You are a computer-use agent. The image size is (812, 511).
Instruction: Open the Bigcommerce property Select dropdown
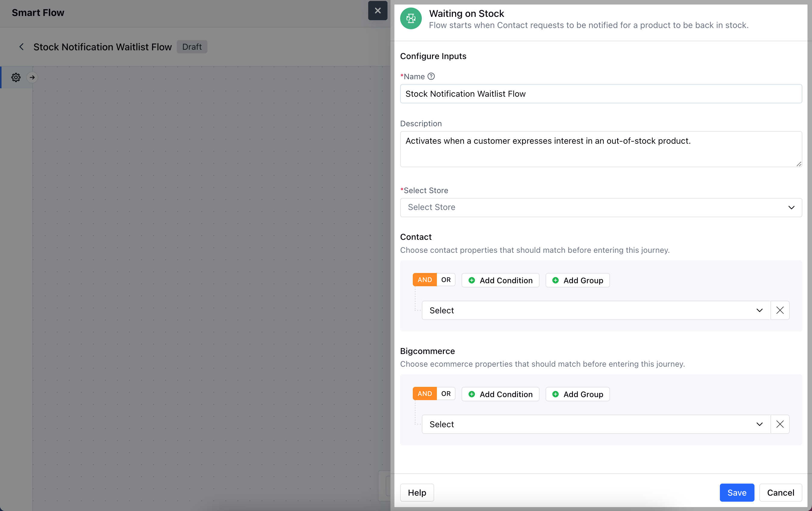coord(596,424)
